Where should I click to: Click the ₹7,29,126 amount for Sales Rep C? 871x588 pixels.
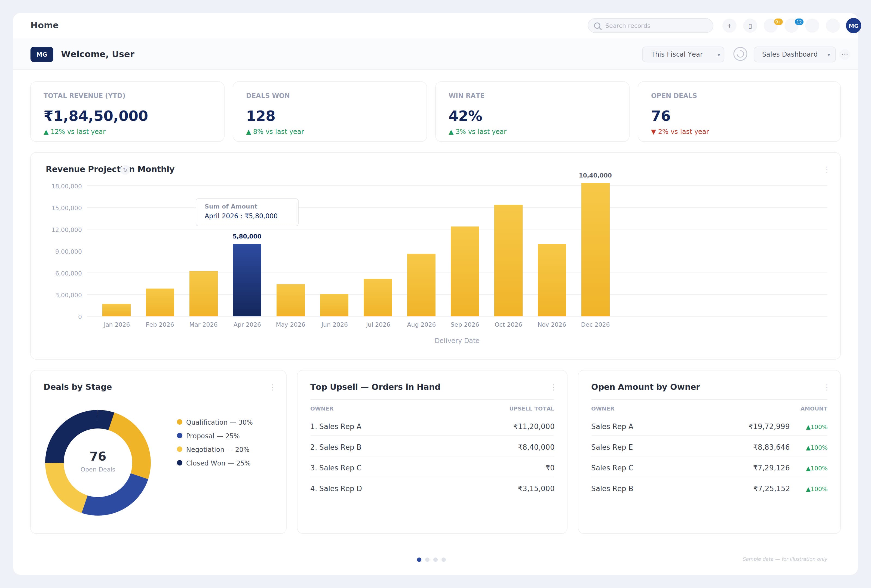[x=771, y=468]
